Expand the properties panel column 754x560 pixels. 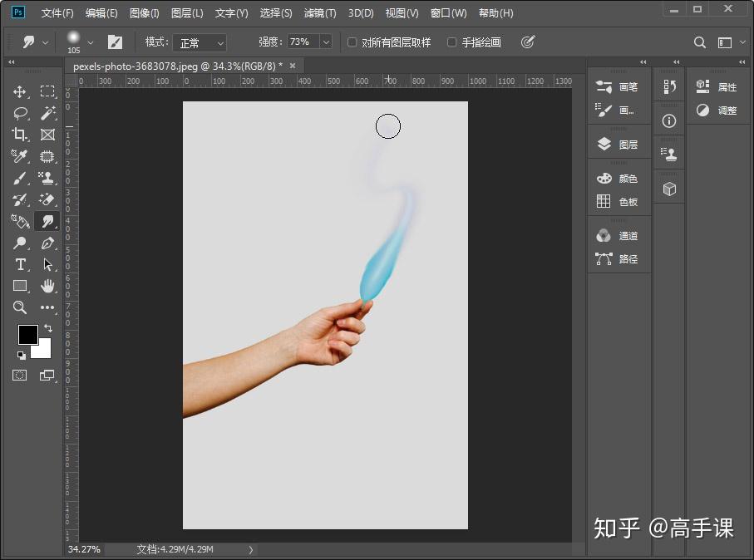point(742,62)
